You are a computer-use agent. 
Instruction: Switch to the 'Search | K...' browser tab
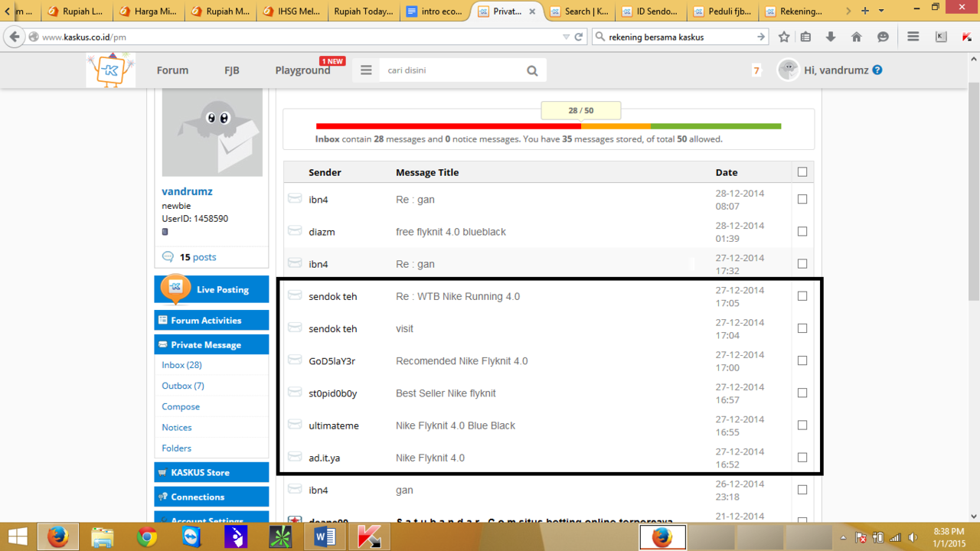580,11
